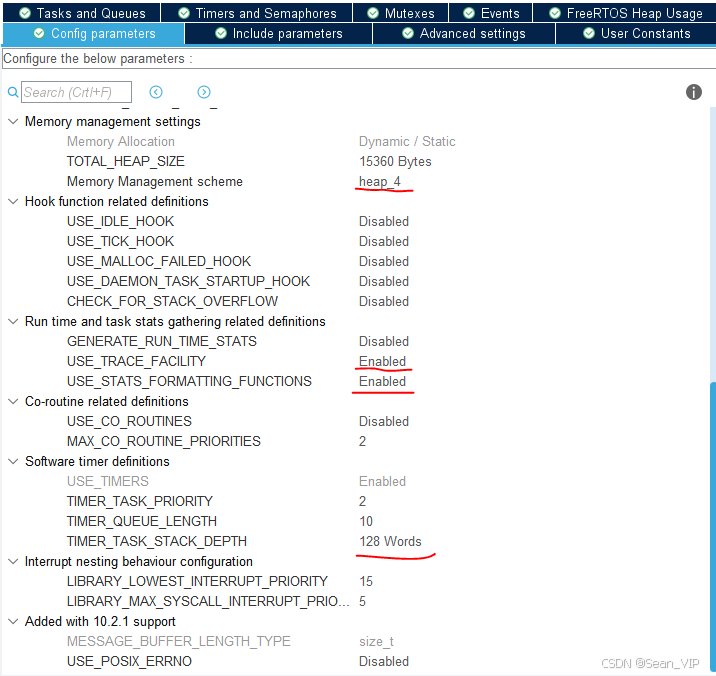This screenshot has height=676, width=716.
Task: Change USE_TICK_HOOK Disabled value
Action: pyautogui.click(x=384, y=242)
